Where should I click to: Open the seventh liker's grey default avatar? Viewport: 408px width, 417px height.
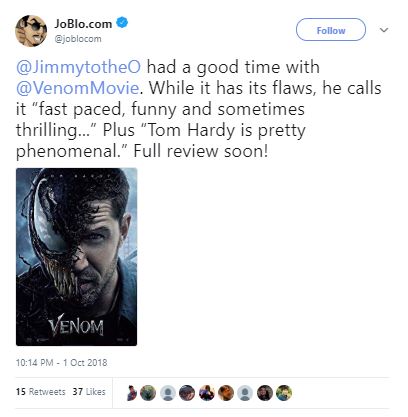click(x=245, y=393)
